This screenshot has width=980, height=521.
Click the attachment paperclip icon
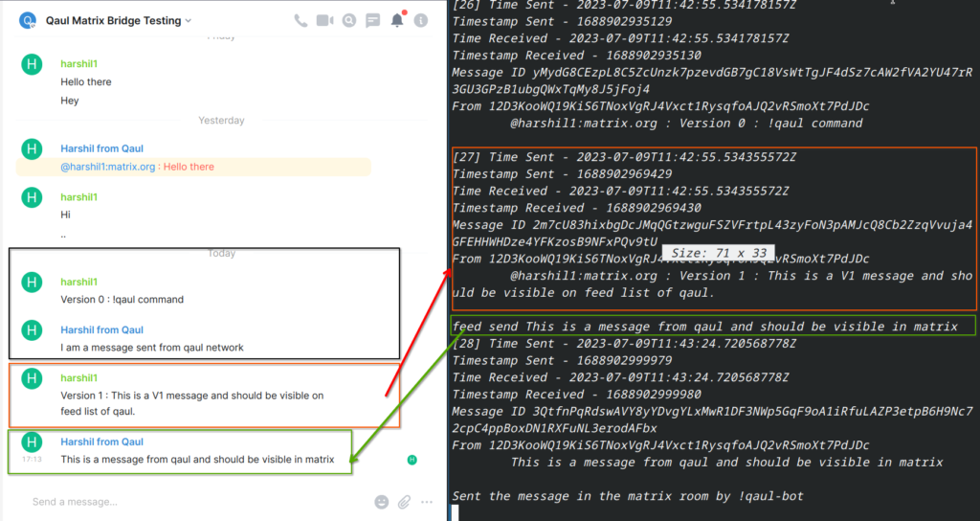coord(405,502)
